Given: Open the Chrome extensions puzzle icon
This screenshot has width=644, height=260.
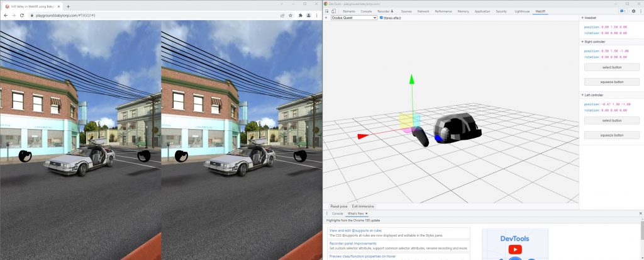Looking at the screenshot, I should (x=300, y=15).
